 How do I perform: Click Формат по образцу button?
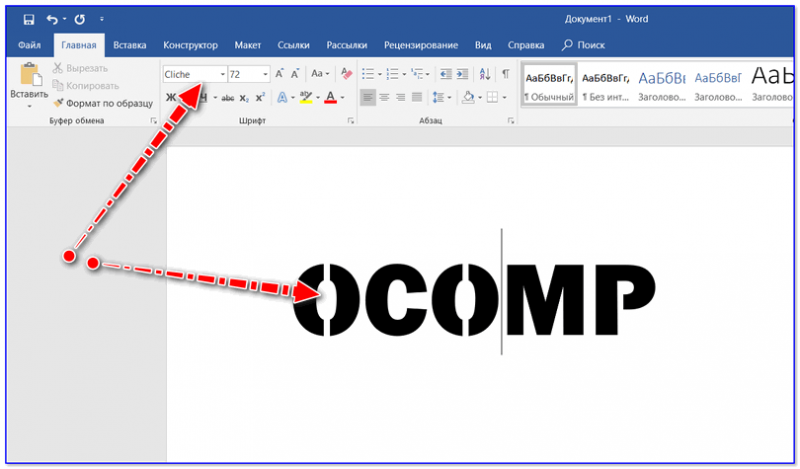tap(103, 103)
